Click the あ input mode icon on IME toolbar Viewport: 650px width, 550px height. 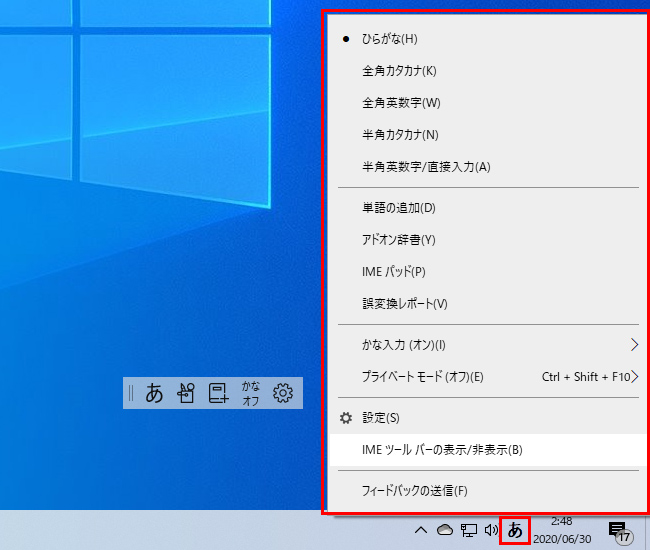click(154, 393)
